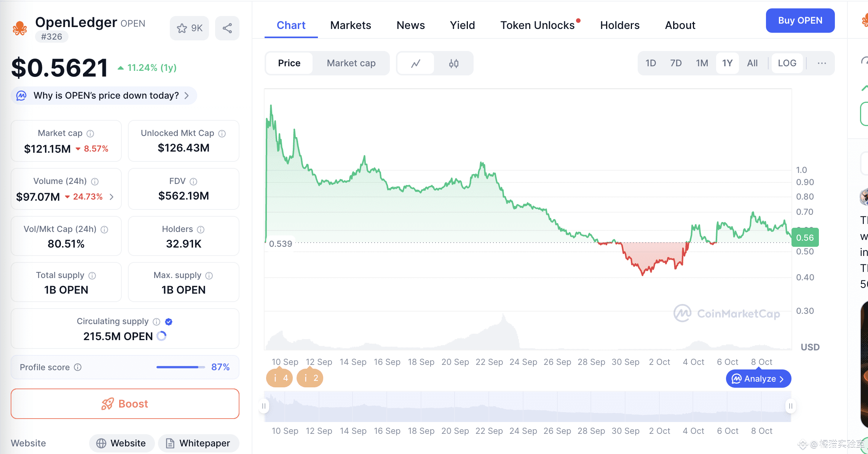
Task: Switch to the Holders tab
Action: click(620, 25)
